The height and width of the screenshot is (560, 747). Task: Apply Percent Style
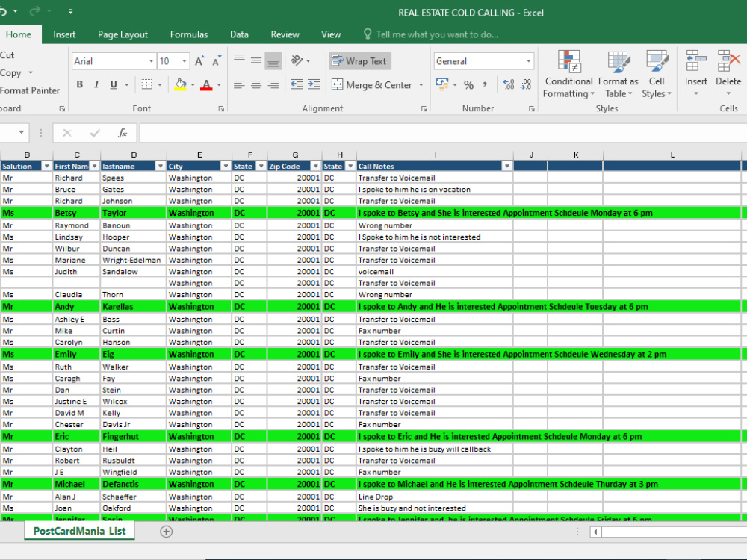469,85
